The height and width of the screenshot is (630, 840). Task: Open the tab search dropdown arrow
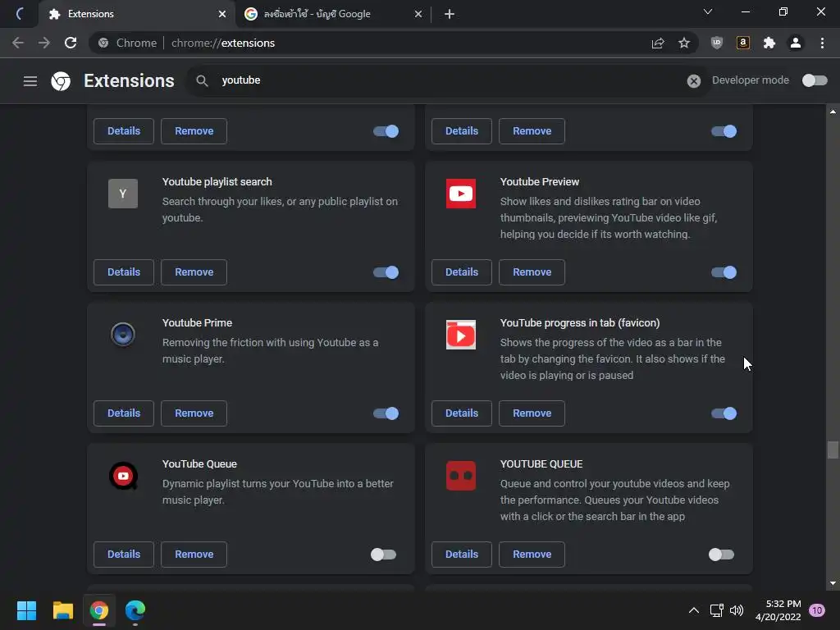[x=708, y=11]
